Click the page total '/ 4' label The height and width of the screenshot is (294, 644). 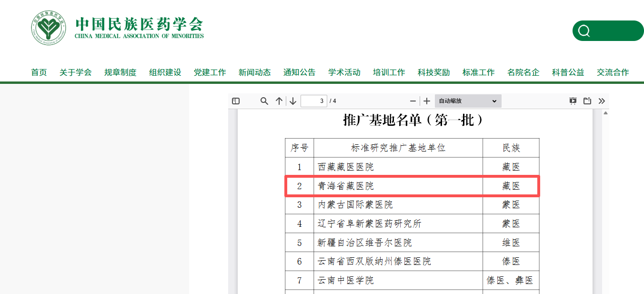click(333, 101)
